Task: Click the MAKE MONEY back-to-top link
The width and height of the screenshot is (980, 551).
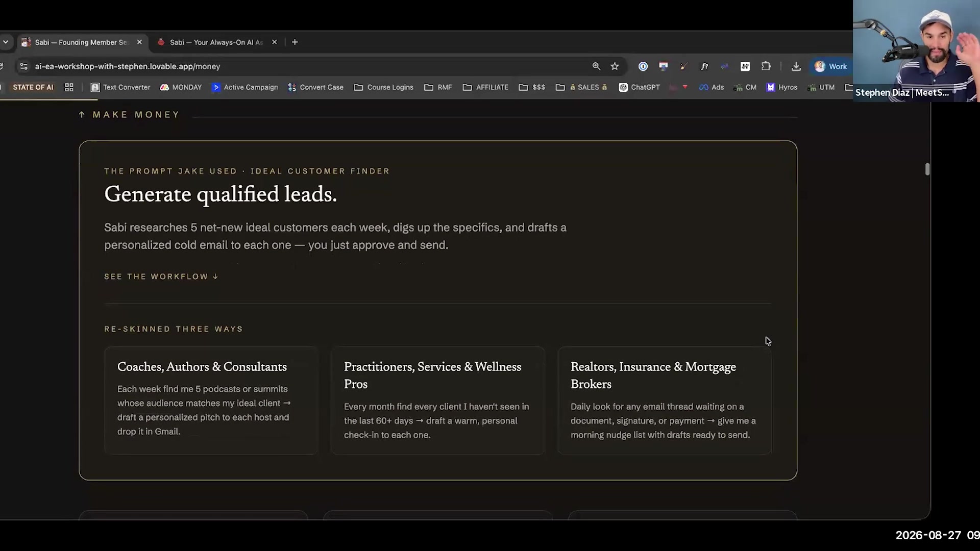Action: click(x=129, y=115)
